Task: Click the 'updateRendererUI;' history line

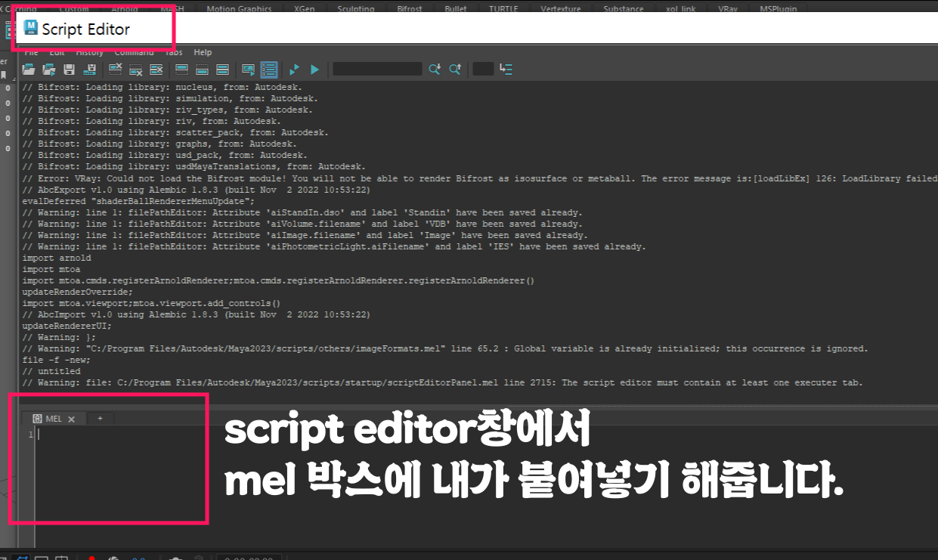Action: point(67,326)
